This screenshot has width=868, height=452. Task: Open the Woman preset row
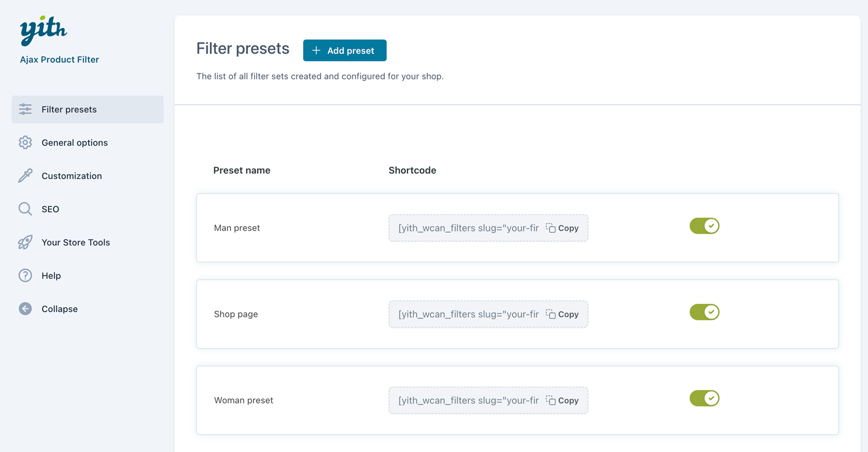(x=244, y=400)
